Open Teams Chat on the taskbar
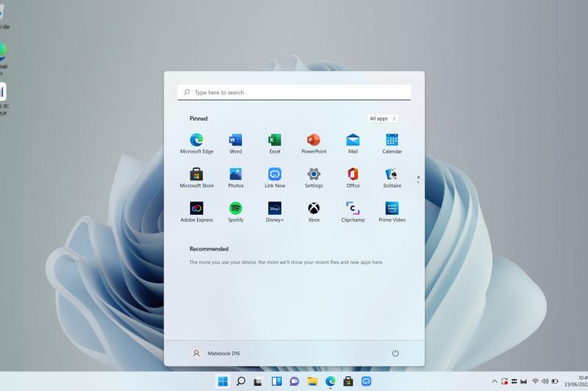 295,381
